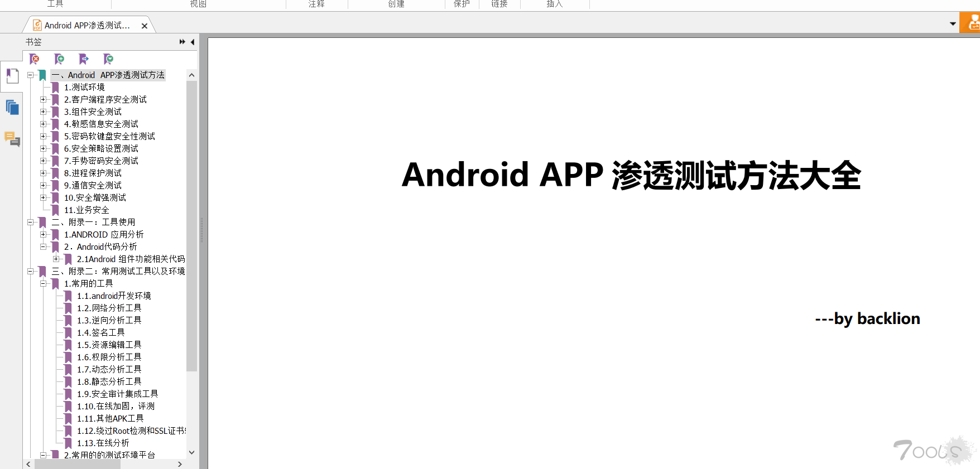Image resolution: width=980 pixels, height=469 pixels.
Task: Go to bookmark 11.业务安全
Action: (x=87, y=210)
